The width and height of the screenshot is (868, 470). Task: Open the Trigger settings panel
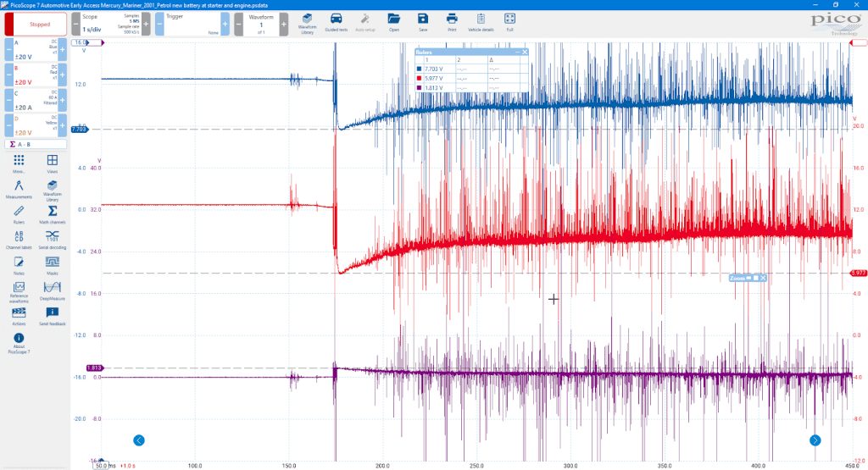point(192,25)
